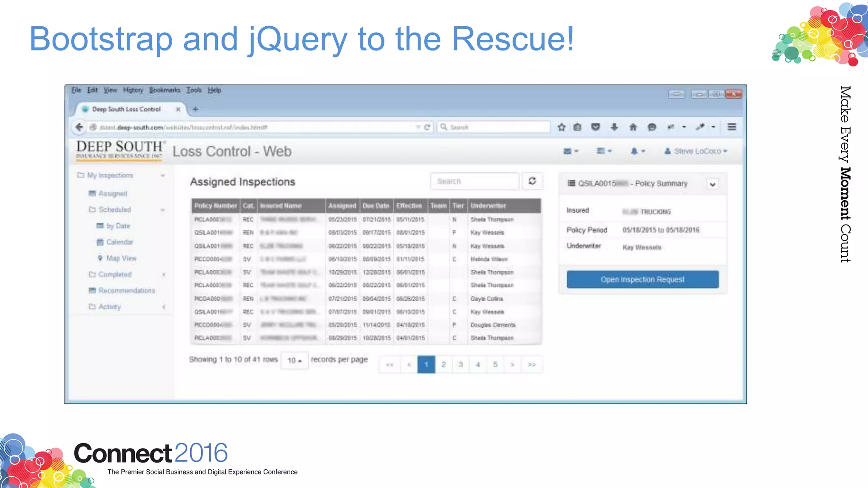Screen dimensions: 868x488
Task: Open the History menu
Action: click(x=133, y=90)
